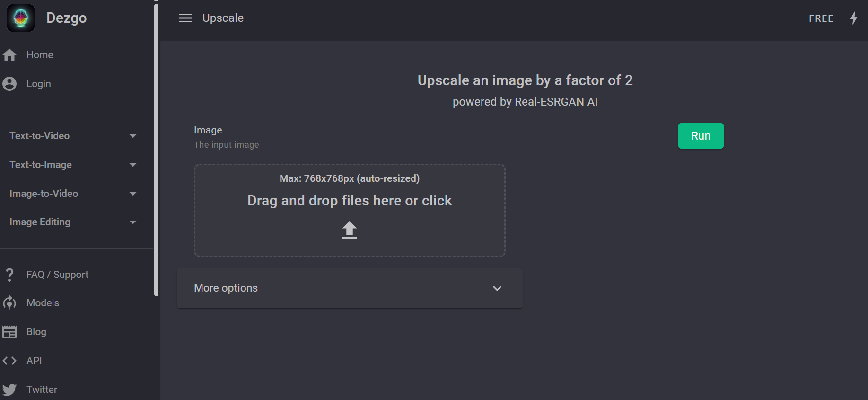Open the Login menu label
The width and height of the screenshot is (868, 400).
click(x=39, y=84)
